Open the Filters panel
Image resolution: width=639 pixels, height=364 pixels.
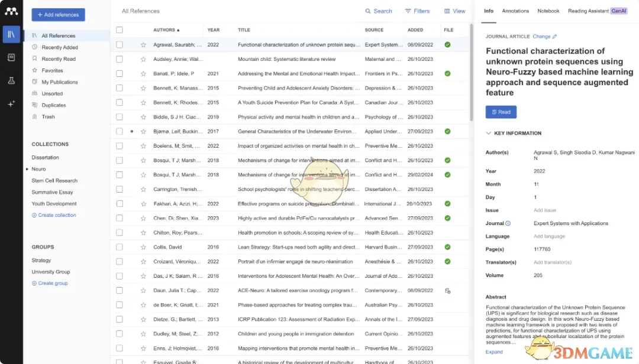coord(417,11)
